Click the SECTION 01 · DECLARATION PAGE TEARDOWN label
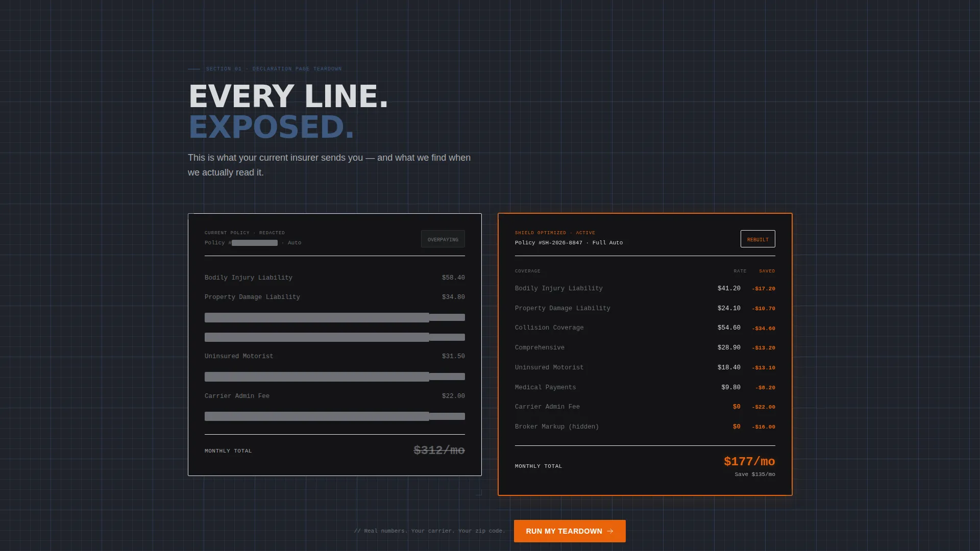Viewport: 980px width, 551px height. coord(274,69)
